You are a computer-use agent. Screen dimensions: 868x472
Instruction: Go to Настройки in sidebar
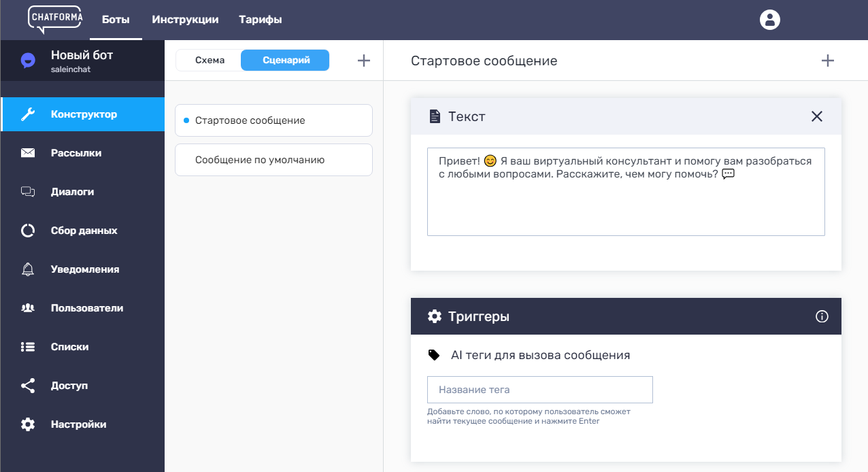(x=78, y=424)
